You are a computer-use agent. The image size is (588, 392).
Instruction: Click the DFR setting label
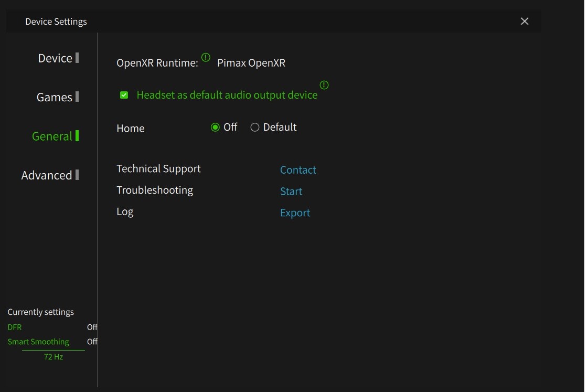(x=15, y=327)
